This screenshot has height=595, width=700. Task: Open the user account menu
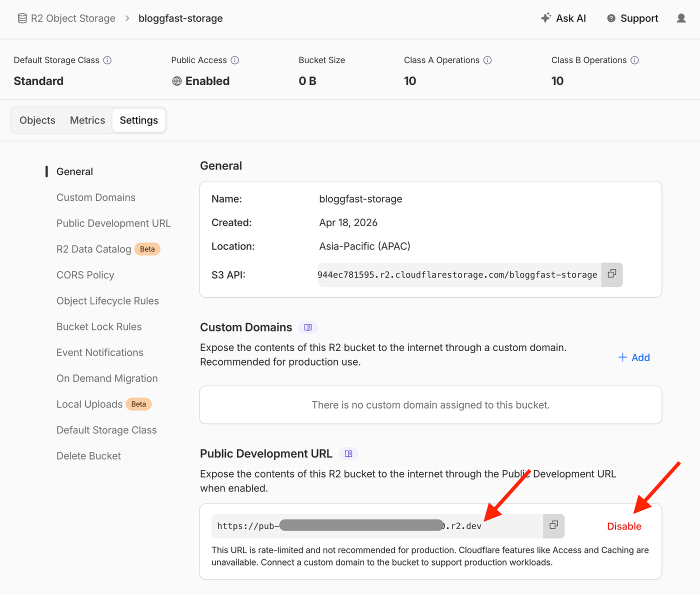pos(681,18)
